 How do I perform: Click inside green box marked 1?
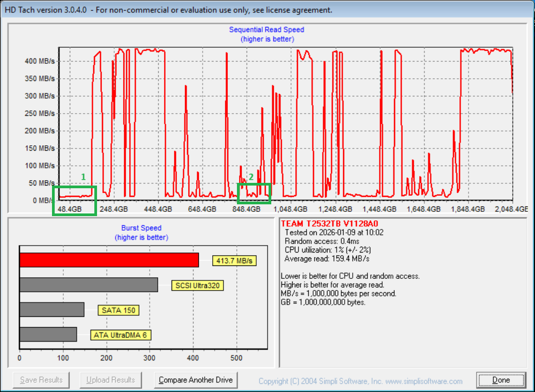point(74,201)
